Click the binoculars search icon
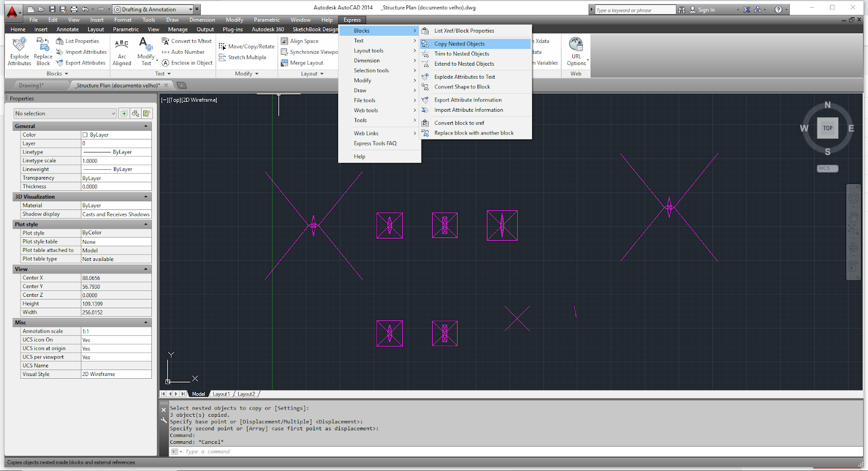This screenshot has height=471, width=868. click(x=682, y=10)
